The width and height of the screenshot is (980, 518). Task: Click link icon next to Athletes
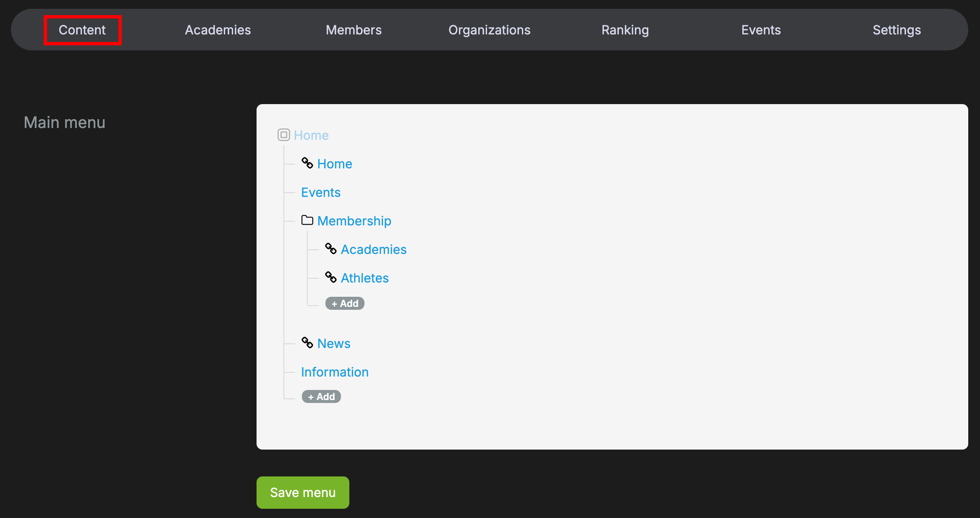pos(331,277)
